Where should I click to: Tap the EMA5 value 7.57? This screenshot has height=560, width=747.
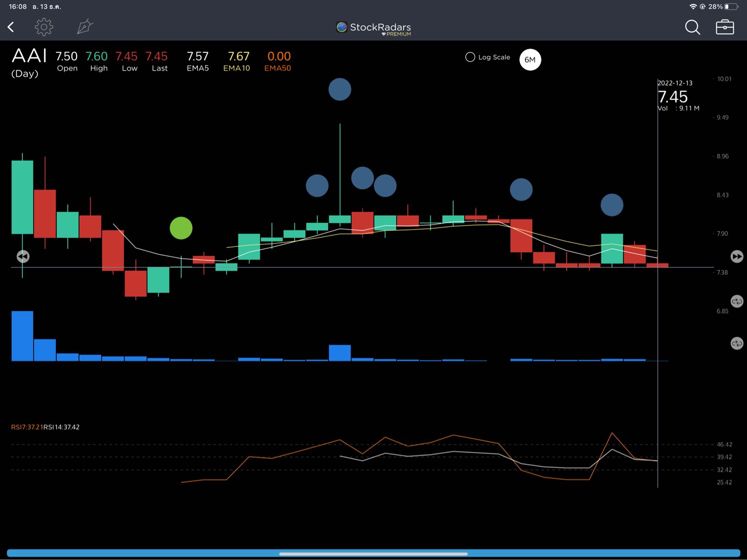tap(198, 56)
